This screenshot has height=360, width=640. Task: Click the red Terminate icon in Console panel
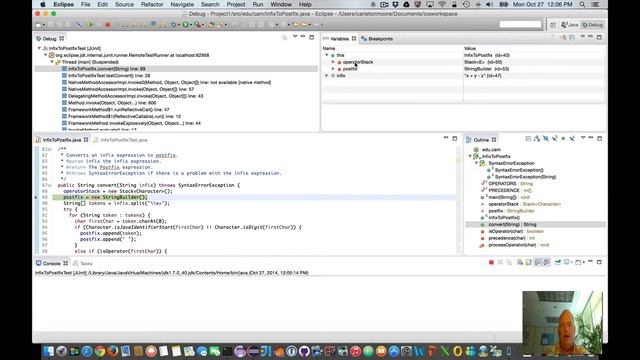(491, 262)
